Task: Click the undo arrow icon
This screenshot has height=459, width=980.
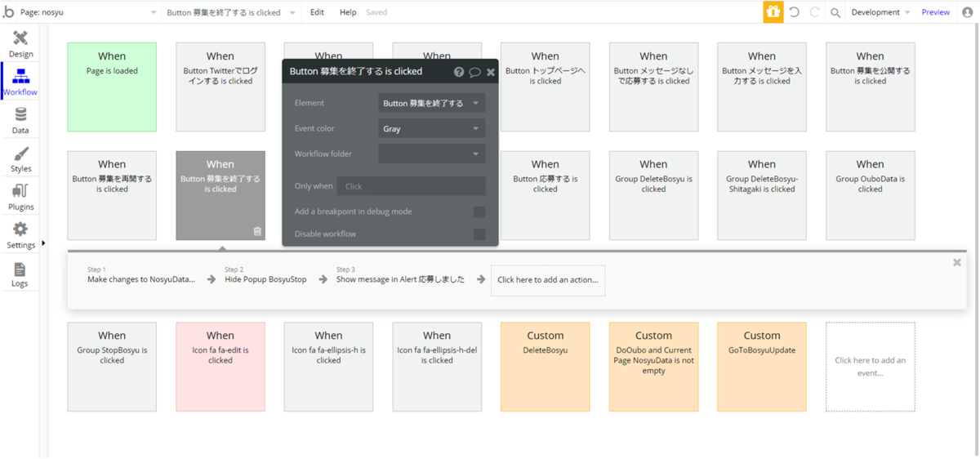Action: pos(794,12)
